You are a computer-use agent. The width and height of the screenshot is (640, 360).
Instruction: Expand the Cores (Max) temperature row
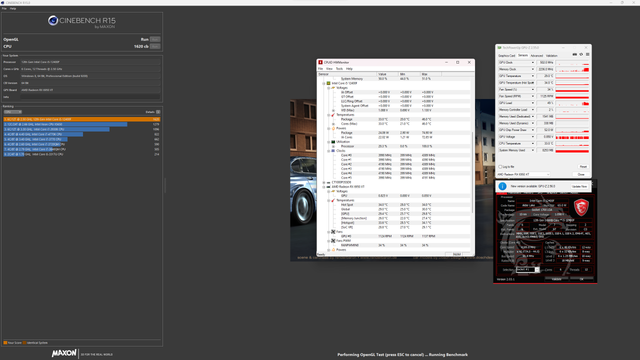333,124
